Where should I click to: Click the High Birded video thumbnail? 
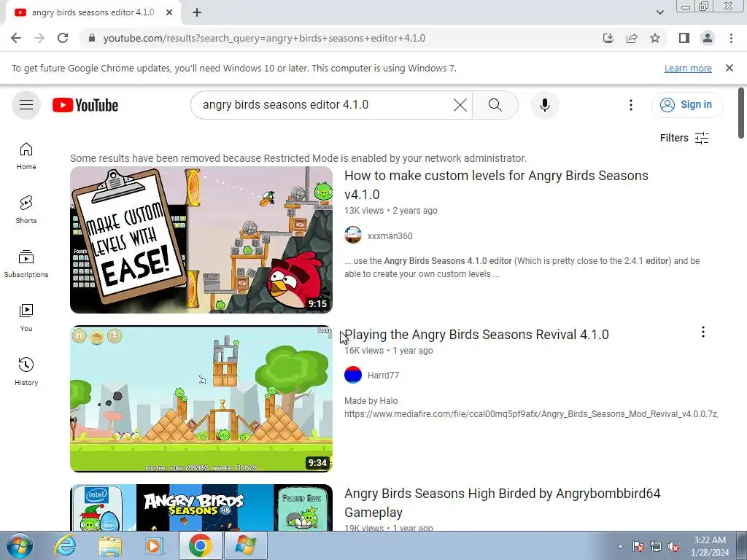[201, 507]
